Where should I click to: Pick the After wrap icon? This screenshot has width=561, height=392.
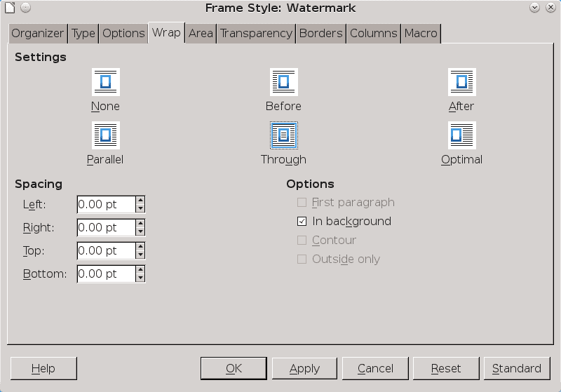pyautogui.click(x=461, y=82)
